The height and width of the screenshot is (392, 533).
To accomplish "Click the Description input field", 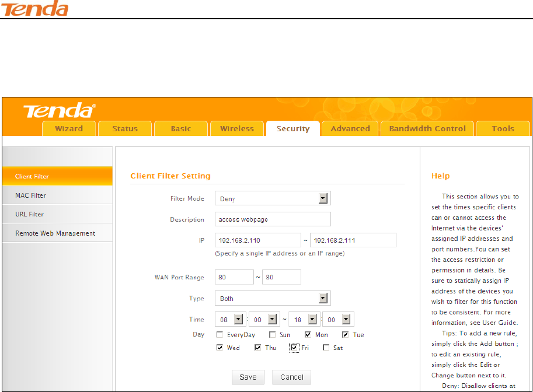I will 273,219.
